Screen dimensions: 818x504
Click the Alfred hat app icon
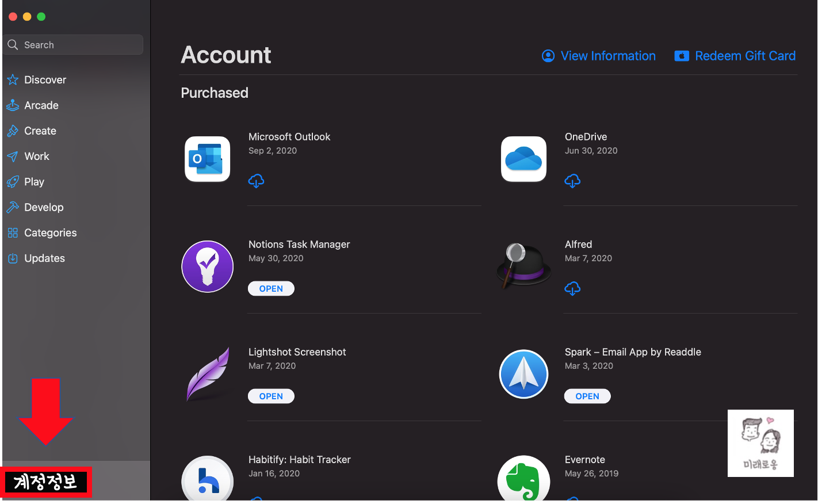click(x=523, y=266)
